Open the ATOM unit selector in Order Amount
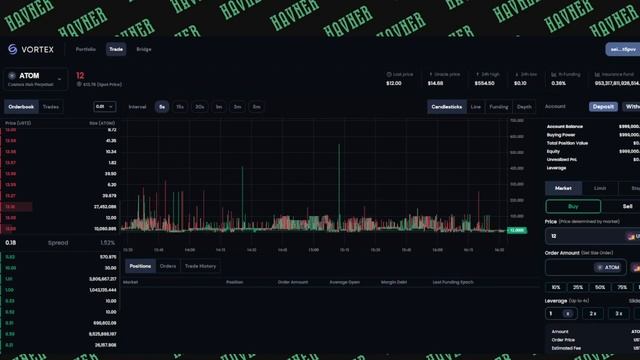 click(609, 267)
